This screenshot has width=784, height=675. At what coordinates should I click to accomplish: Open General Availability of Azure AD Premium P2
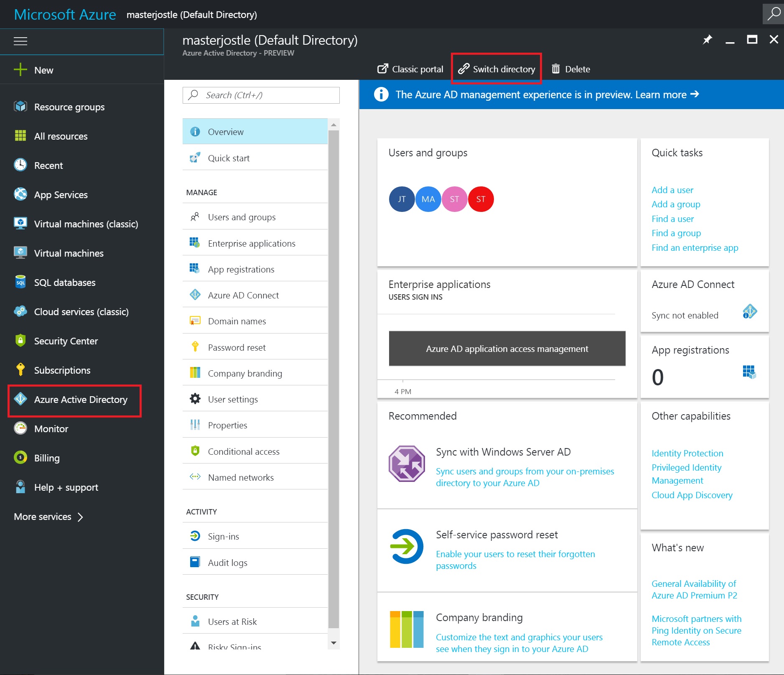coord(694,589)
